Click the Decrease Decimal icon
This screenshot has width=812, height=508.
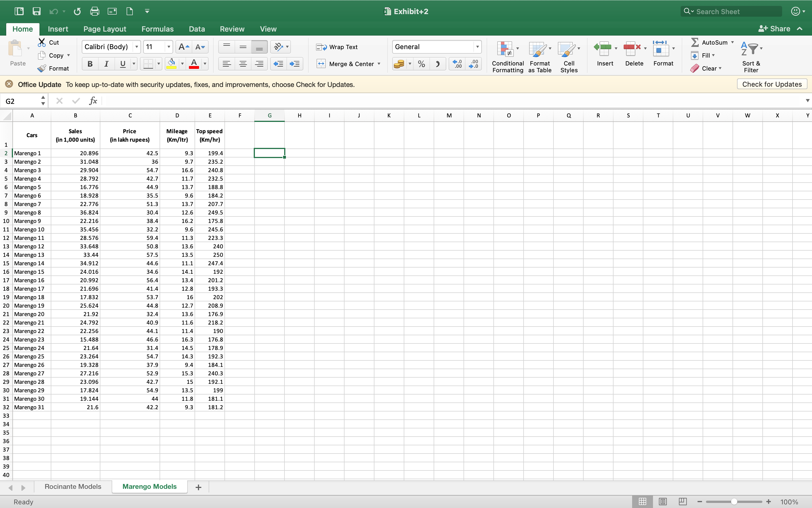tap(473, 64)
